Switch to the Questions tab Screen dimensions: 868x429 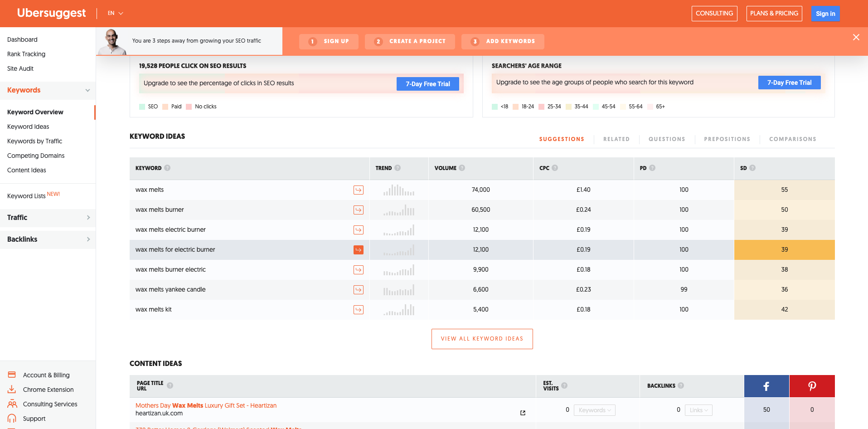pyautogui.click(x=667, y=139)
